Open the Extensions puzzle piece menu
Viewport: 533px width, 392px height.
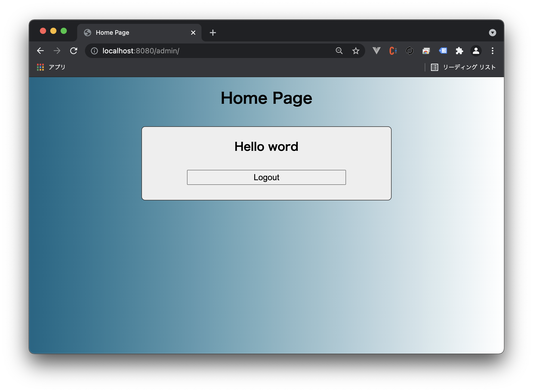(x=459, y=51)
